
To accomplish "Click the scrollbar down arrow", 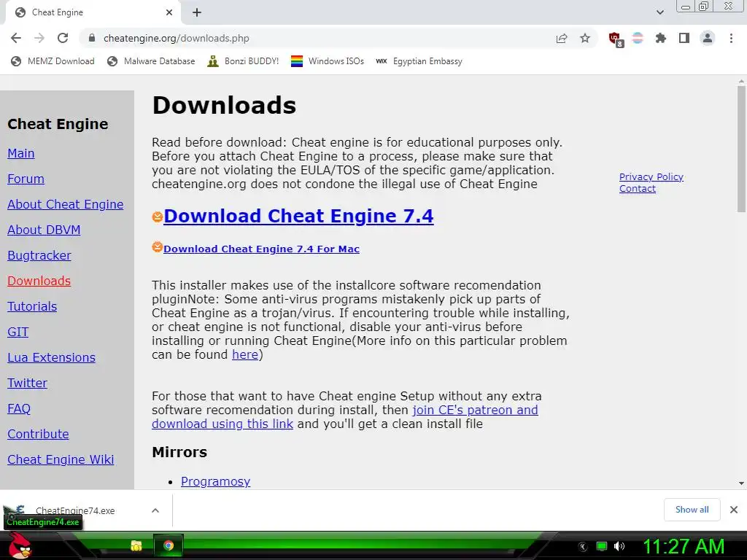I will pyautogui.click(x=741, y=483).
